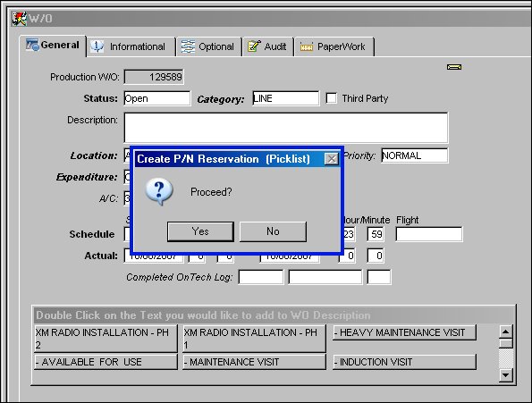
Task: Click the description list scroll up arrow
Action: pos(505,332)
